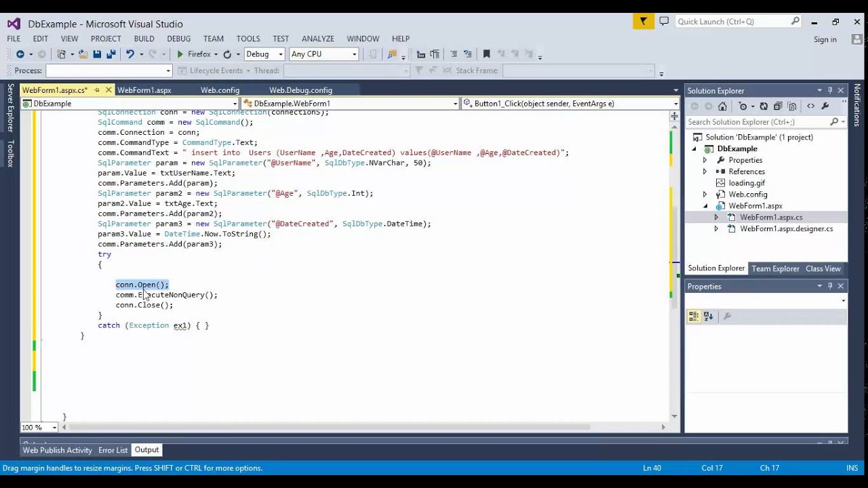The width and height of the screenshot is (868, 488).
Task: Undo the last edit using Undo icon
Action: point(130,54)
